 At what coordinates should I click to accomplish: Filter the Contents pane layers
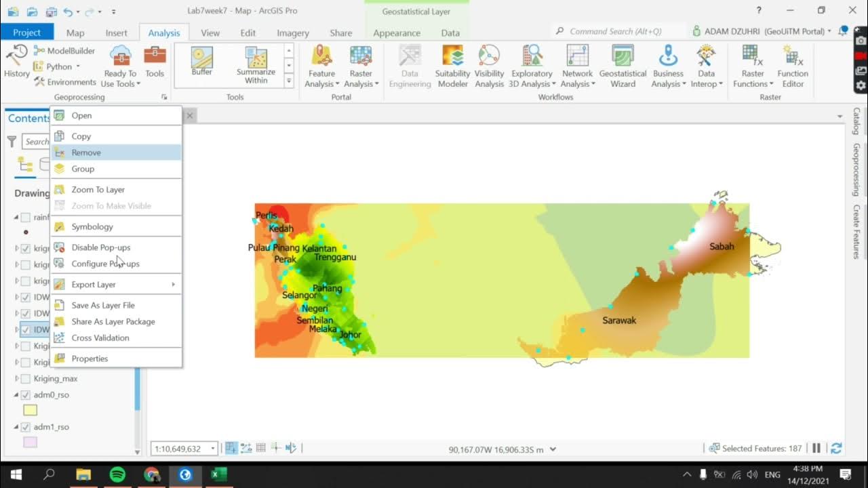12,141
